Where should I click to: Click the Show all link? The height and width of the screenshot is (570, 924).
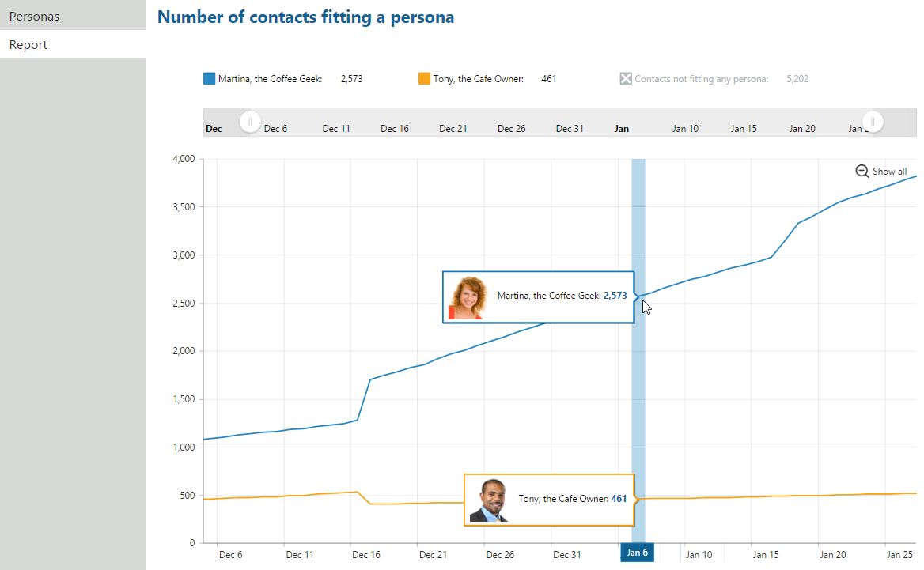[x=889, y=171]
